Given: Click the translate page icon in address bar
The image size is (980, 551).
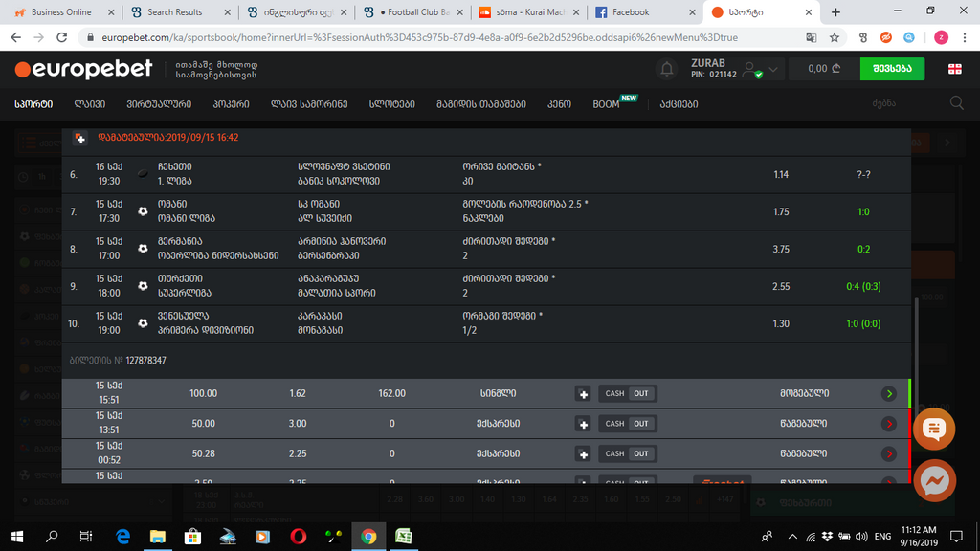Looking at the screenshot, I should click(812, 37).
